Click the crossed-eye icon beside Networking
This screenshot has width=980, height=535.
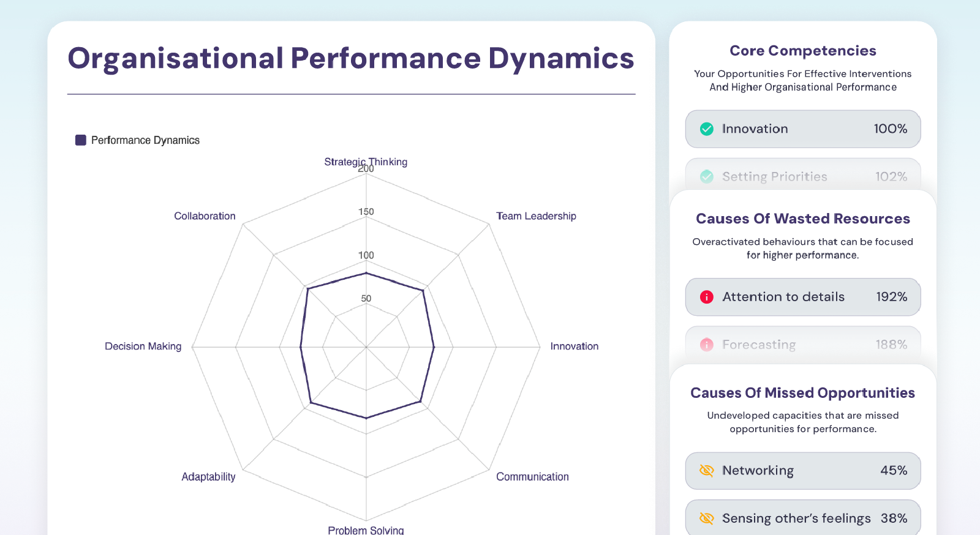pos(707,470)
